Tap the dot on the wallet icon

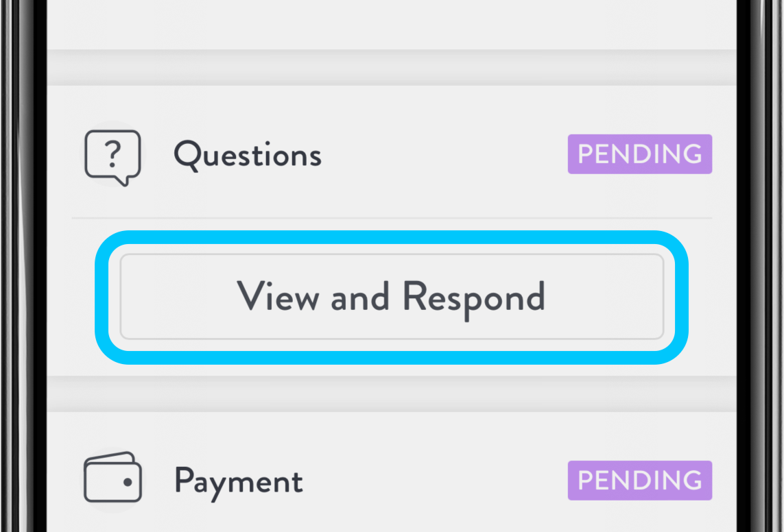click(x=128, y=482)
